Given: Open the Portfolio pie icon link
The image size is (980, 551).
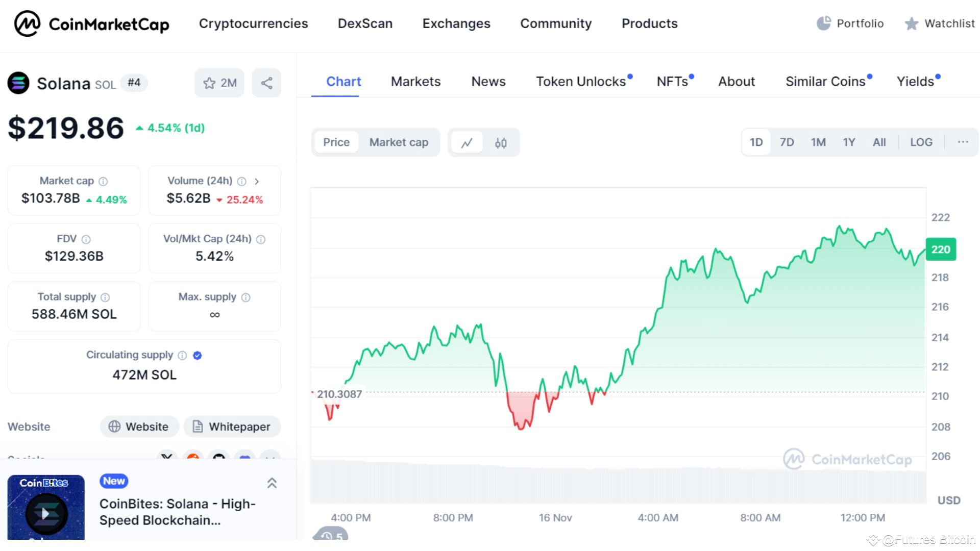Looking at the screenshot, I should coord(850,23).
